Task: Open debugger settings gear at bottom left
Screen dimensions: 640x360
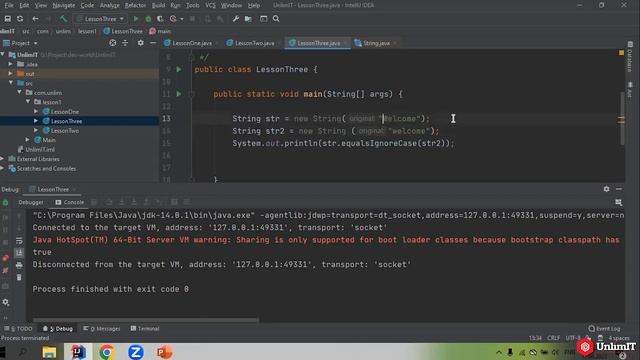Action: (x=5, y=302)
